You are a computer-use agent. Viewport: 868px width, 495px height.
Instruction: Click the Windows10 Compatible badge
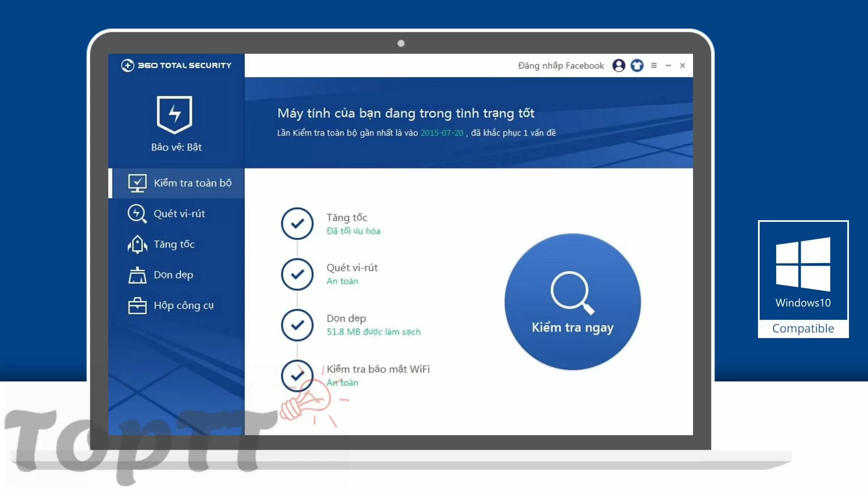(x=803, y=279)
